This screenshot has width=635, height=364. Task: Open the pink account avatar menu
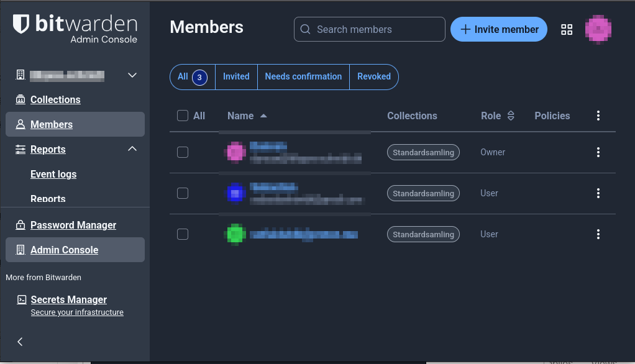tap(598, 29)
